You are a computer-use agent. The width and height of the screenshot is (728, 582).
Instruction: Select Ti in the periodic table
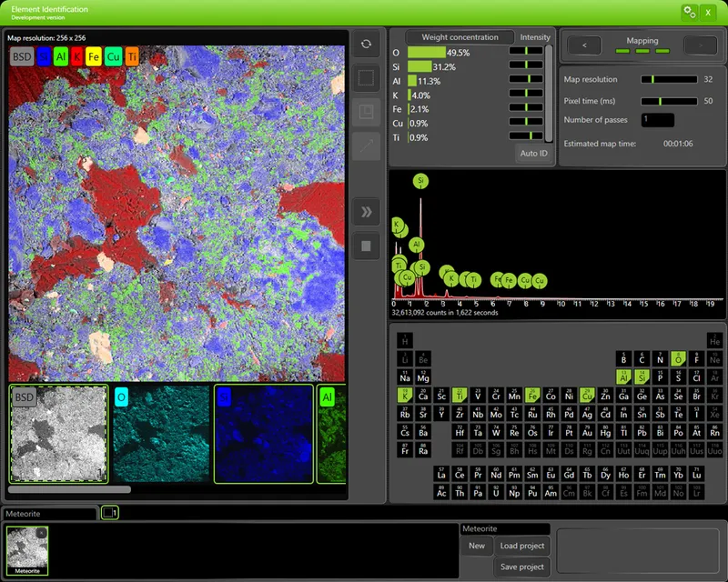(x=460, y=395)
